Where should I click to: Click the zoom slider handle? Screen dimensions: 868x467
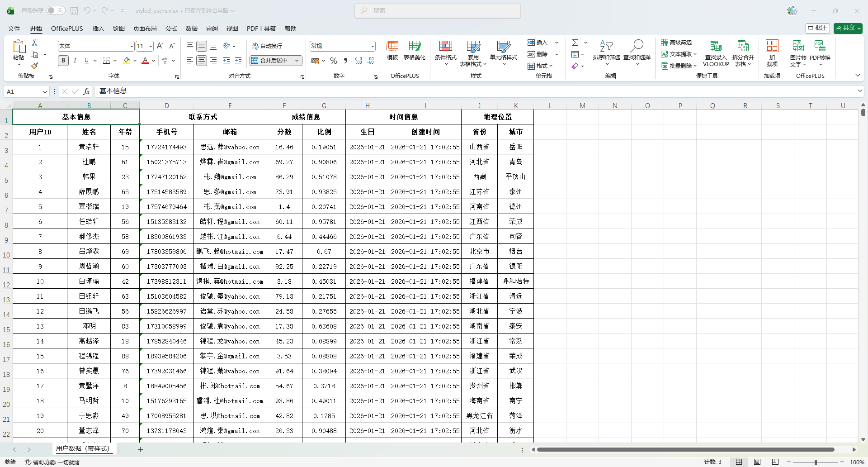coord(816,462)
